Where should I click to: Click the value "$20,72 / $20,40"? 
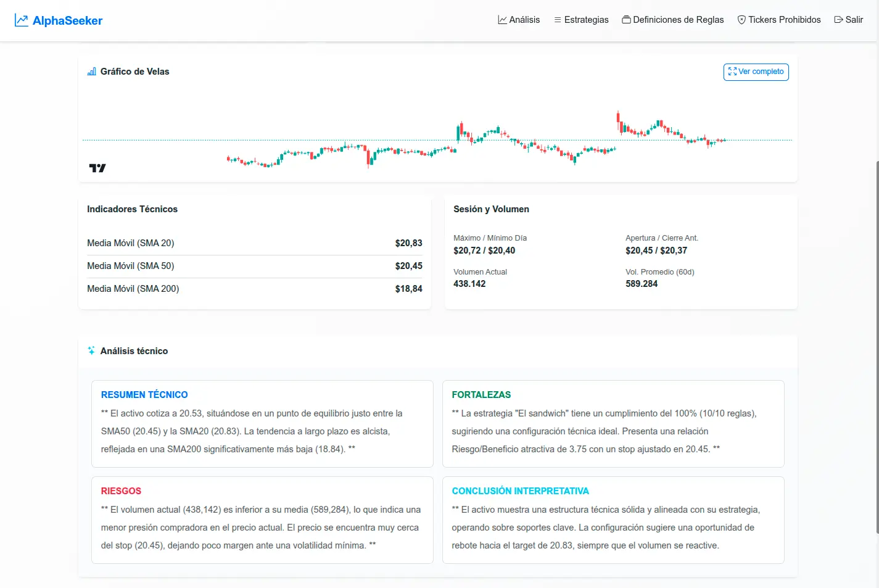484,251
